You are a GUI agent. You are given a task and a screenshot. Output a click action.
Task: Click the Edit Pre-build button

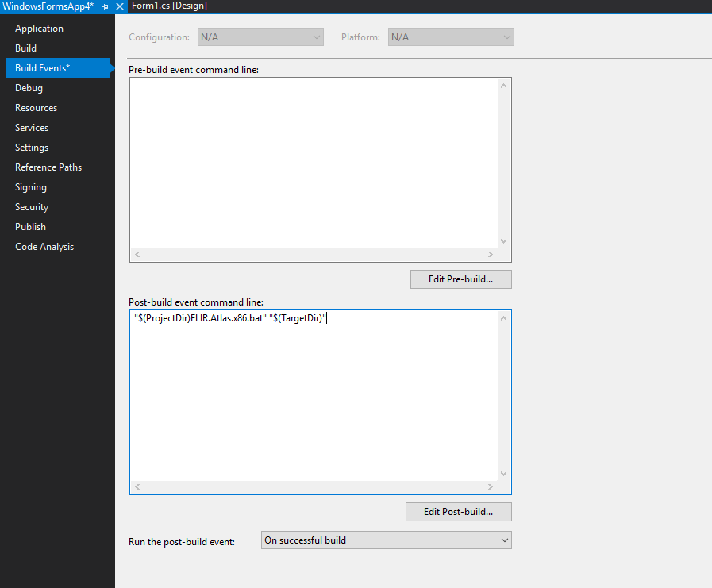tap(461, 279)
